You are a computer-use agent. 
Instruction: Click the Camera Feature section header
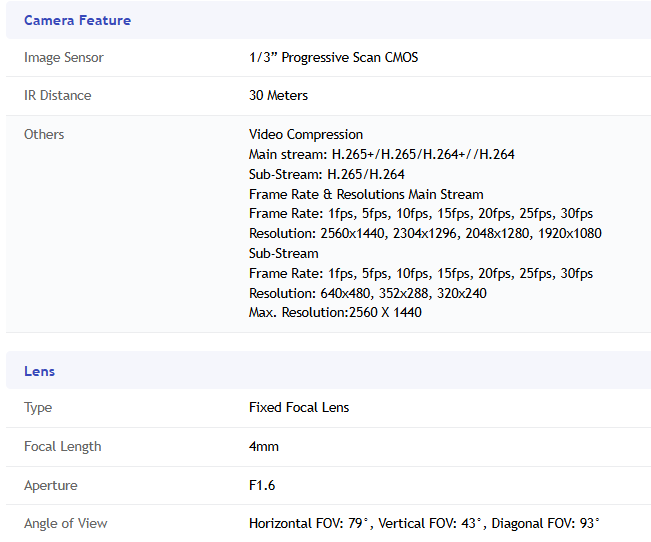pyautogui.click(x=77, y=20)
